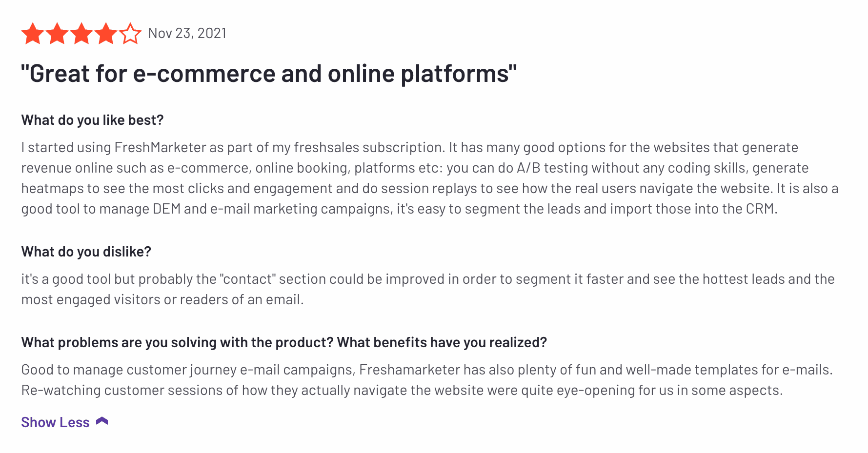868x453 pixels.
Task: Click the third star of the review rating
Action: click(82, 33)
